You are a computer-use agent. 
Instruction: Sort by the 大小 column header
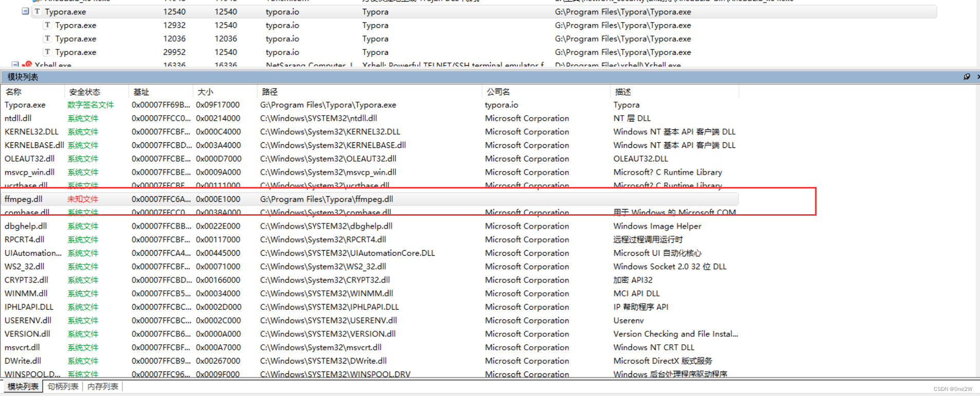(225, 92)
